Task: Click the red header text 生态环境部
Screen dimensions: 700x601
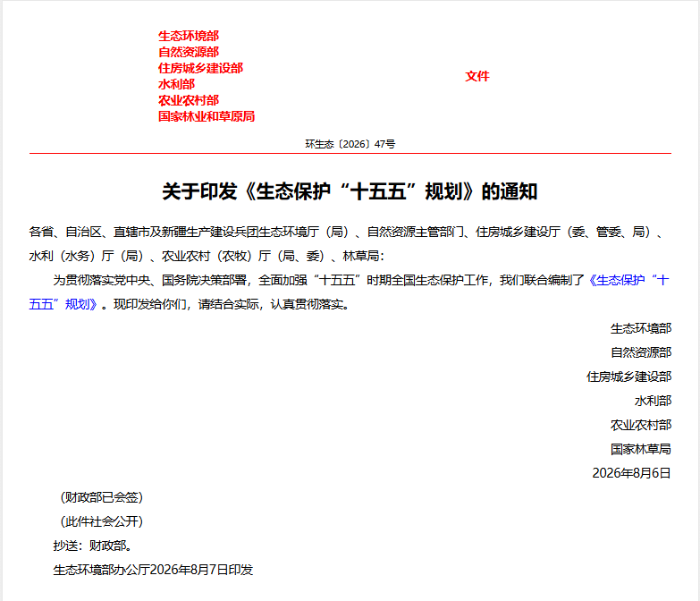Action: [x=189, y=36]
